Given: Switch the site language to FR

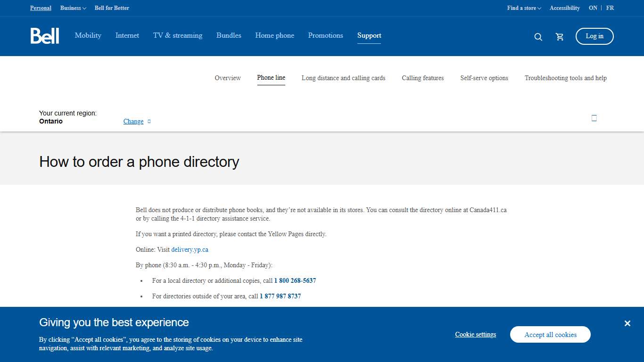Looking at the screenshot, I should [x=610, y=8].
